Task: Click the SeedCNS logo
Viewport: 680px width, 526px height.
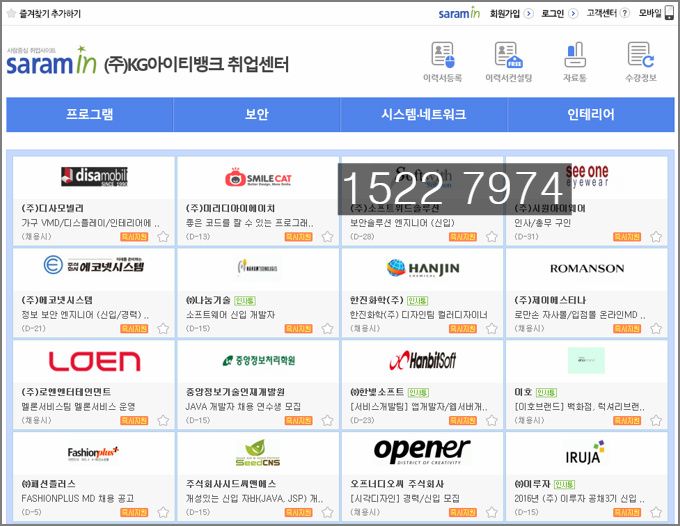Action: [258, 453]
